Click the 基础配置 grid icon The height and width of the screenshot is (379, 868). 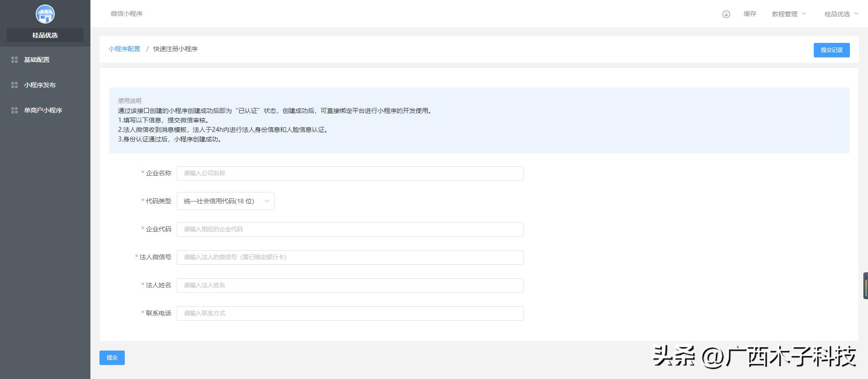[14, 60]
